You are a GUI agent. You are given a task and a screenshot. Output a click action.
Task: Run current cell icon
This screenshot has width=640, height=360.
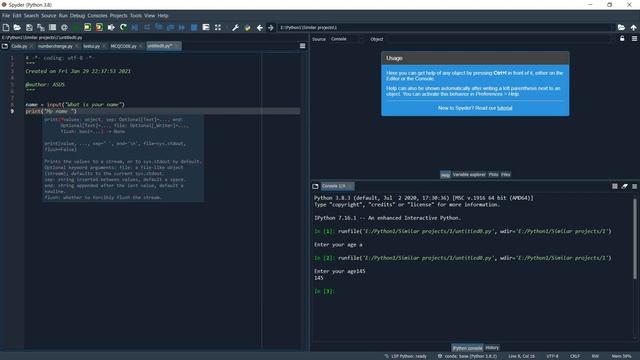[x=87, y=27]
